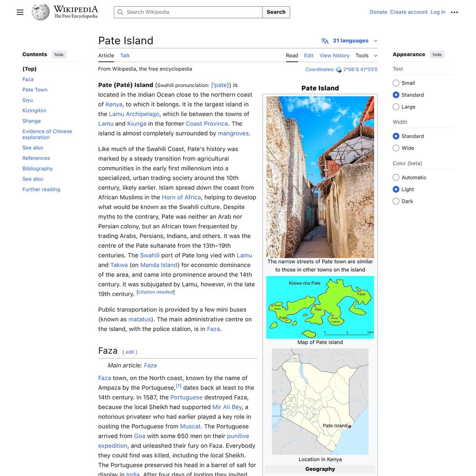Image resolution: width=476 pixels, height=476 pixels.
Task: Follow the Takwa link
Action: point(119,265)
